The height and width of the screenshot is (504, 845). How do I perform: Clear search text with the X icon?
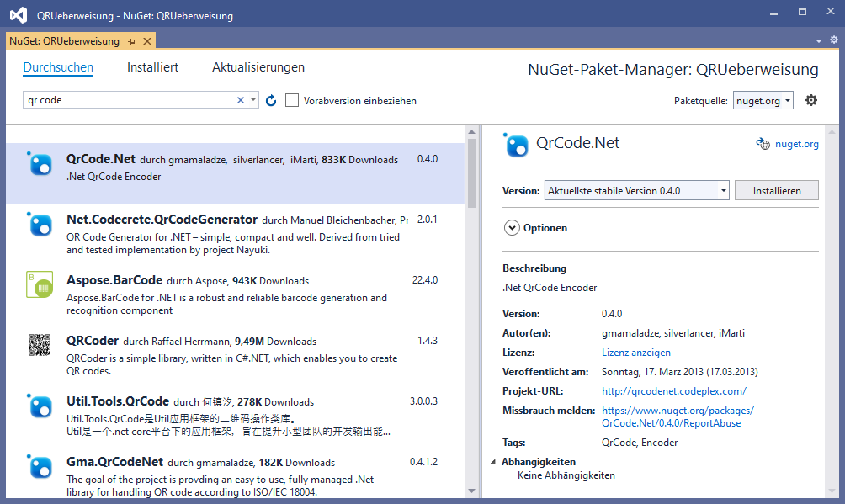[x=241, y=100]
